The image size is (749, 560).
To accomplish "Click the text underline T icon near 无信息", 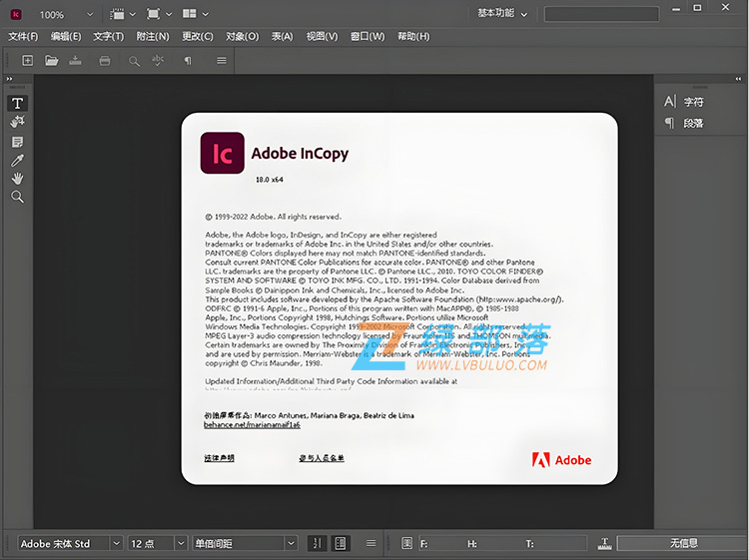I will [x=605, y=543].
